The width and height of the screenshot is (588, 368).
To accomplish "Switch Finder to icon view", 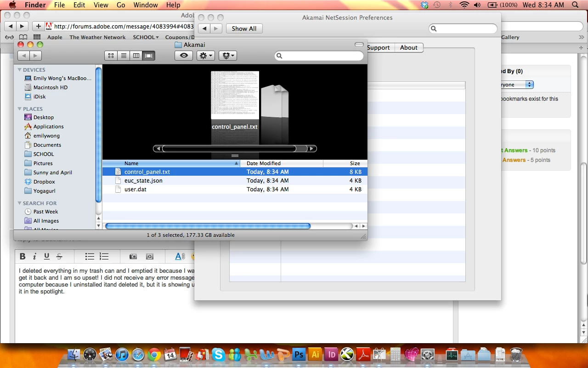I will pyautogui.click(x=111, y=56).
